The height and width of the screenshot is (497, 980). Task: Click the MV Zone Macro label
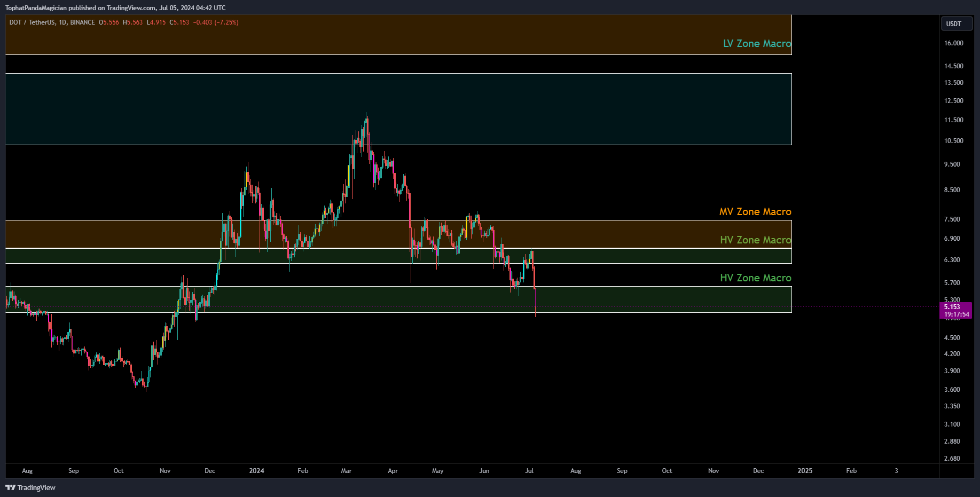pyautogui.click(x=755, y=212)
